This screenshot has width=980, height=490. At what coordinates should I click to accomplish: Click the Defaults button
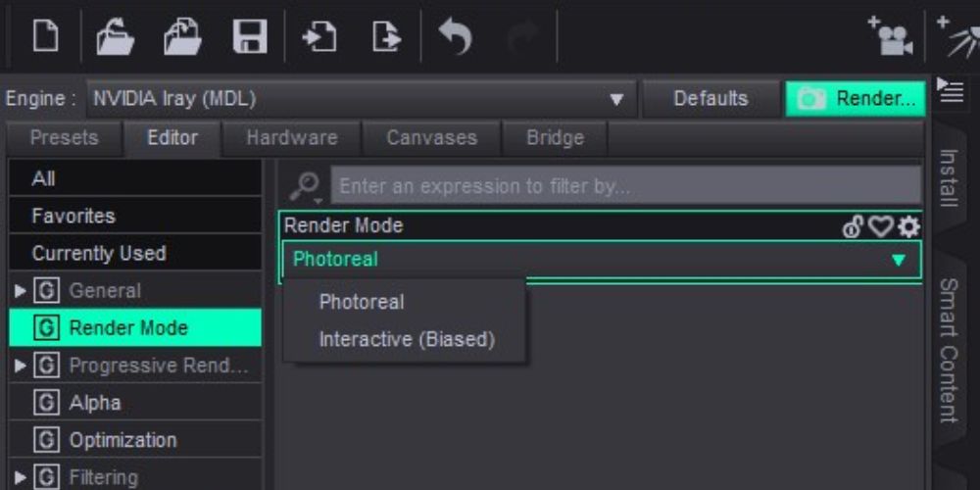click(x=710, y=99)
